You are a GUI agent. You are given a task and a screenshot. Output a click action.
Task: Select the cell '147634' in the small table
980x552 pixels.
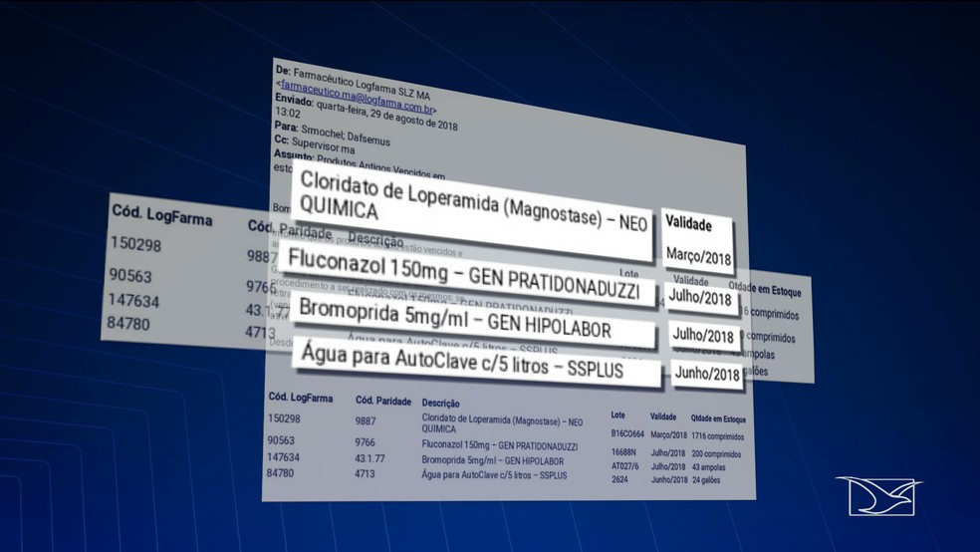[283, 457]
